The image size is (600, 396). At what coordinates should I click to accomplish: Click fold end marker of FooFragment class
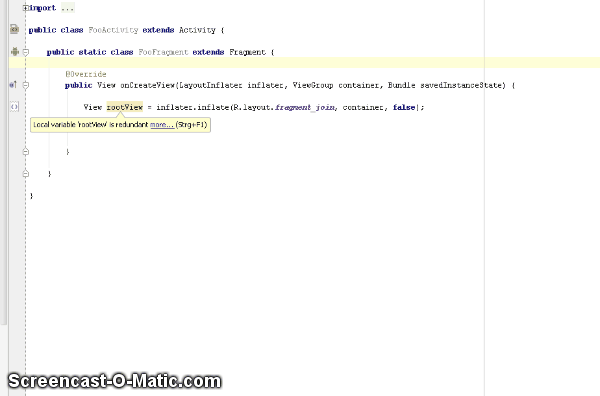tap(26, 174)
